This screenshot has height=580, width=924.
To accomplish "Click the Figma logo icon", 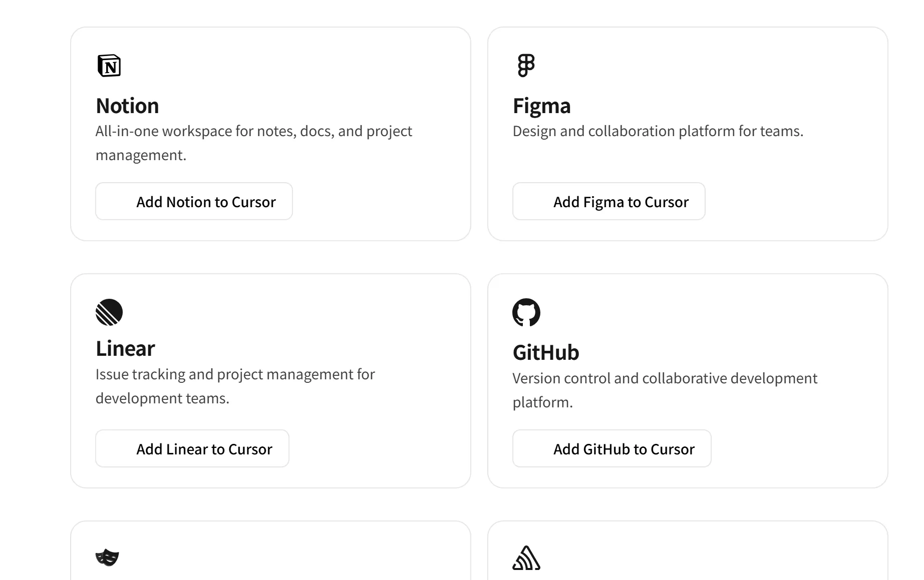I will 526,66.
